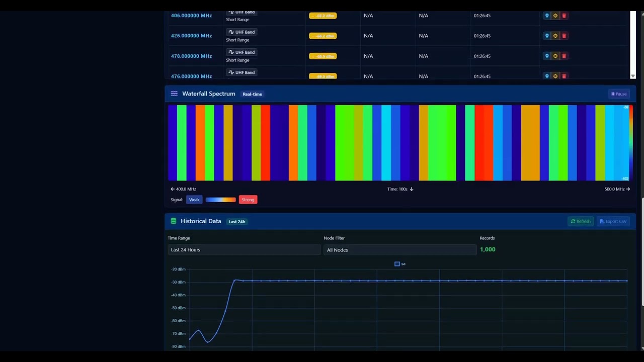
Task: Click the signal strength gradient bar in legend
Action: [x=220, y=200]
